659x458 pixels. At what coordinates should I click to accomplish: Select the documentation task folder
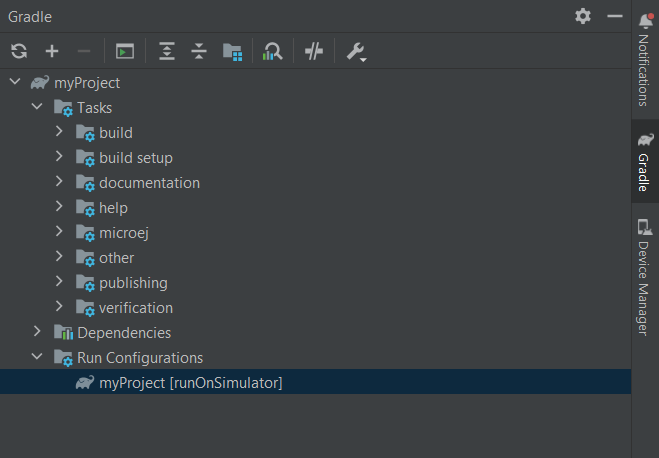pyautogui.click(x=149, y=183)
